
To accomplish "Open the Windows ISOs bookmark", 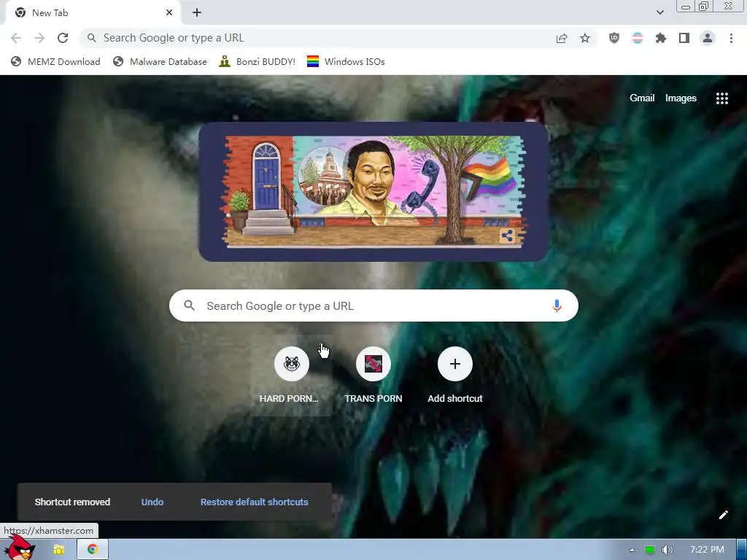I will [x=346, y=61].
